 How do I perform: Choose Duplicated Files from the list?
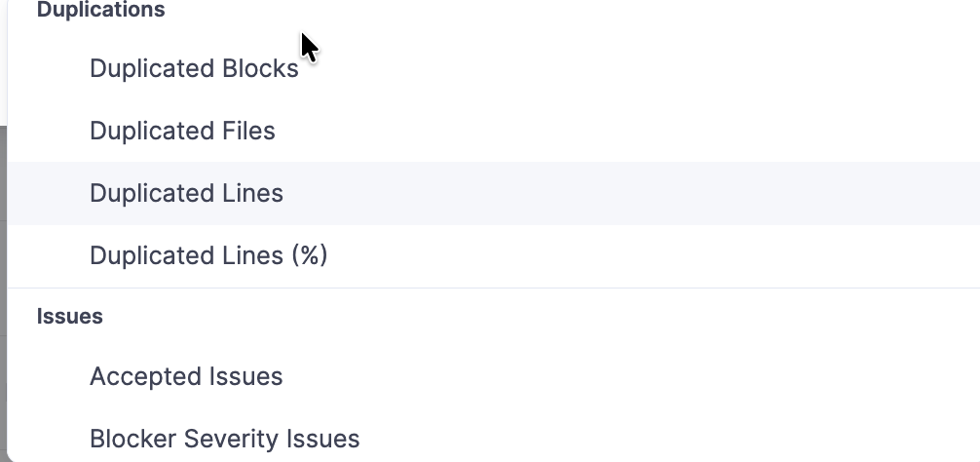point(182,132)
